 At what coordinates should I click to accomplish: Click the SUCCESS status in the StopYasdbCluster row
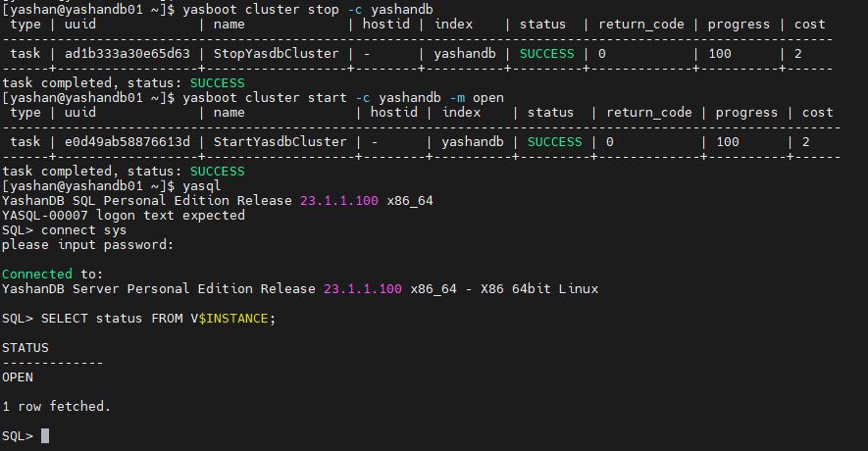tap(546, 54)
